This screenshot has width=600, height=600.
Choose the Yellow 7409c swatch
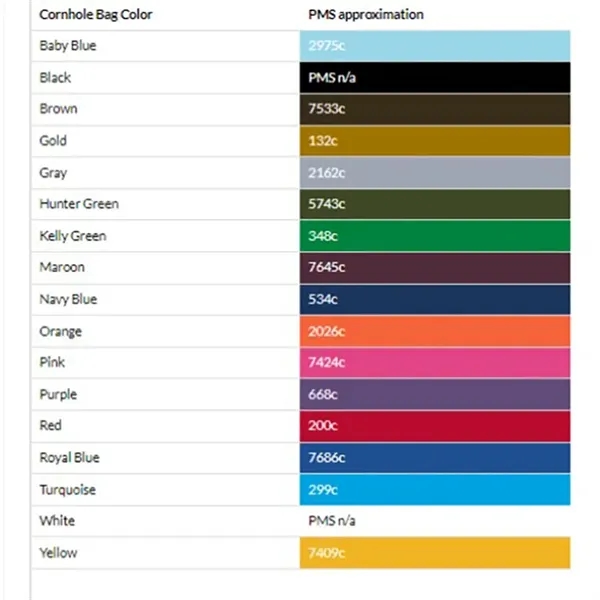(435, 553)
